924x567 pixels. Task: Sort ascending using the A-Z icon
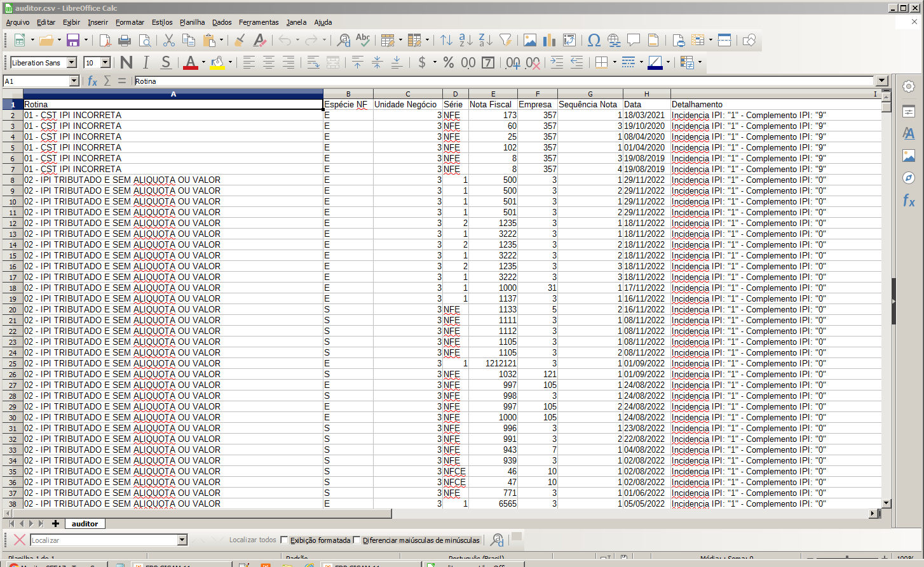click(466, 40)
